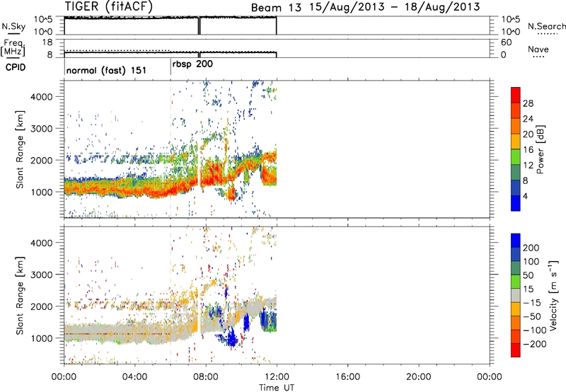Image resolution: width=566 pixels, height=392 pixels.
Task: Click the '4000' tick on the power panel
Action: click(42, 97)
